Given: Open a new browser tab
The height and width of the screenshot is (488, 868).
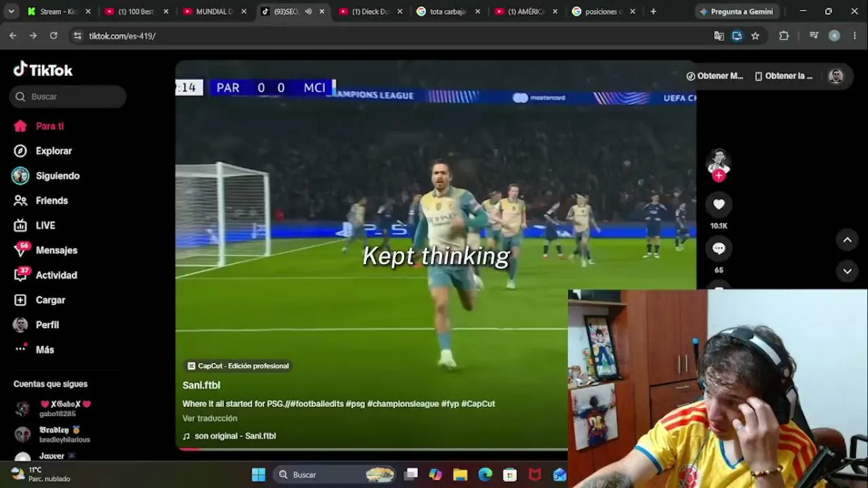Looking at the screenshot, I should click(x=653, y=12).
